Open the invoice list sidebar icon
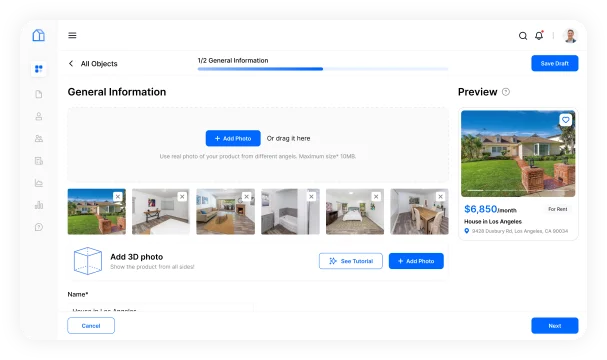The image size is (607, 360). tap(39, 161)
